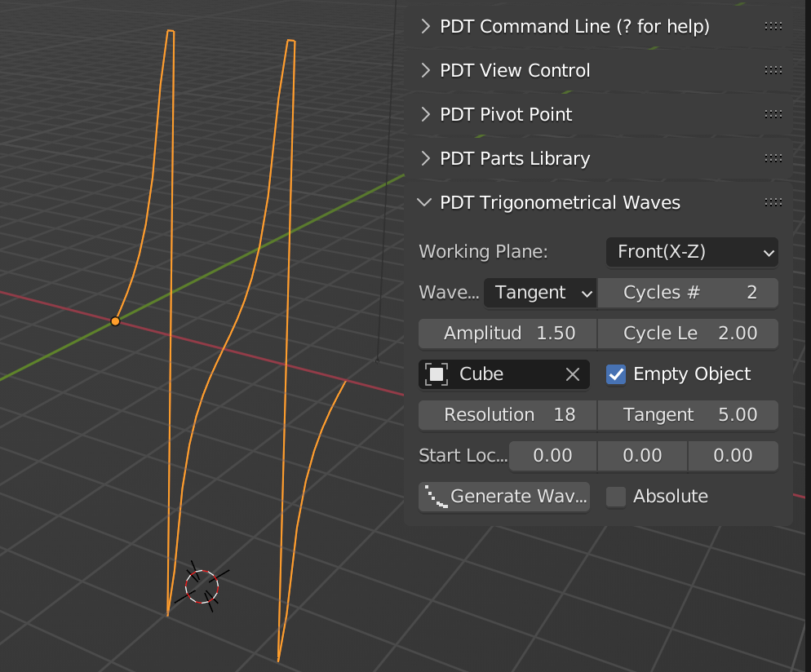The height and width of the screenshot is (672, 811).
Task: Click the first Start Location field
Action: coord(552,456)
